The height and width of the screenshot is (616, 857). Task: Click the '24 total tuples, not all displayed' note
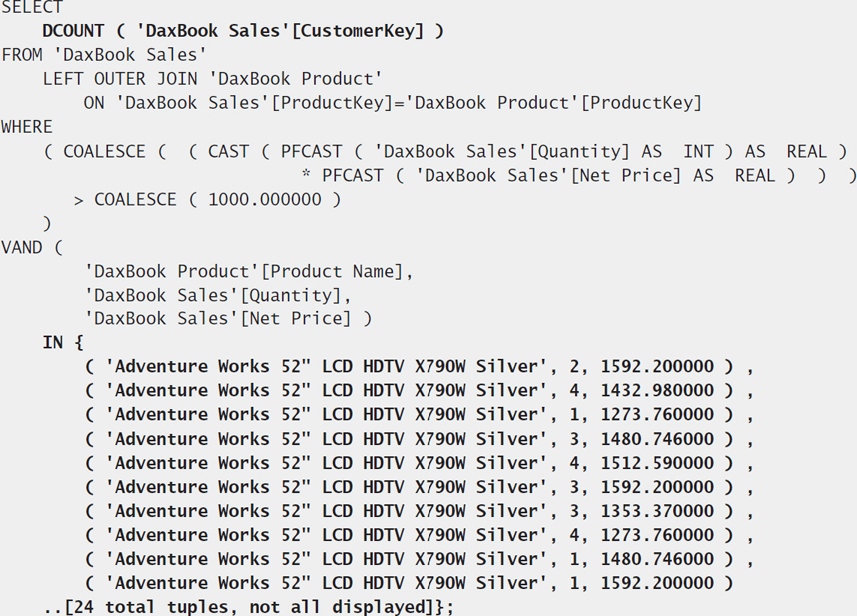249,607
